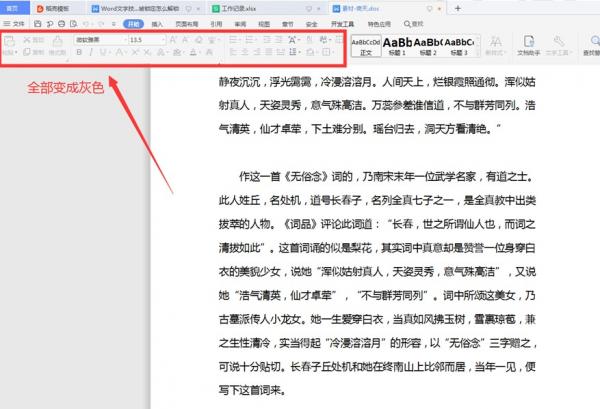Click the Redo arrow icon
Screen dimensions: 600x409
101,24
